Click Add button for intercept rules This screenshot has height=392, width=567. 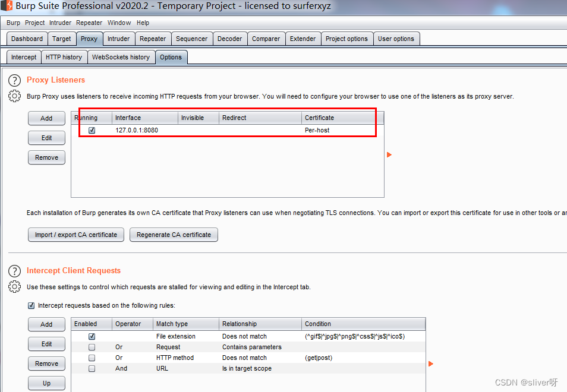click(46, 324)
